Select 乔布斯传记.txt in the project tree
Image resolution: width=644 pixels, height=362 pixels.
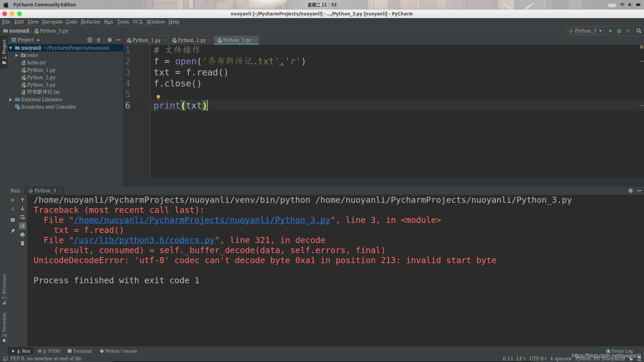pos(43,92)
